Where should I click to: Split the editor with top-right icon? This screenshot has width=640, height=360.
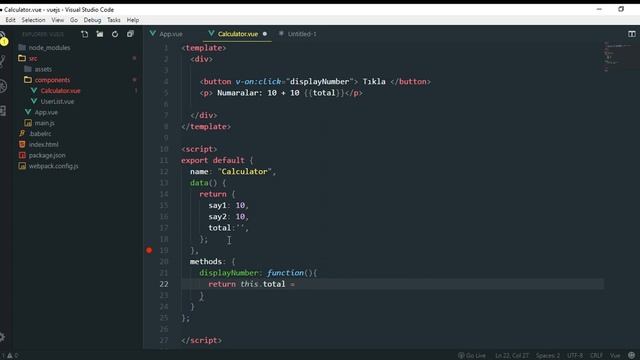tap(631, 34)
